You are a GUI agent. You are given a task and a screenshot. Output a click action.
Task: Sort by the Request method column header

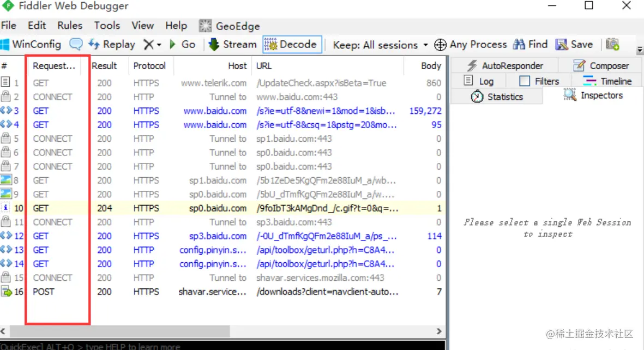[54, 66]
